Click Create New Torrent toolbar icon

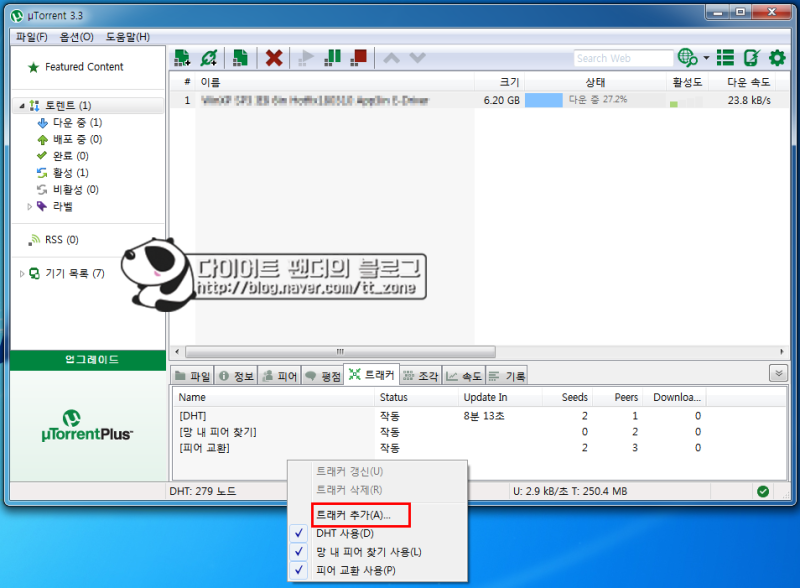click(240, 58)
